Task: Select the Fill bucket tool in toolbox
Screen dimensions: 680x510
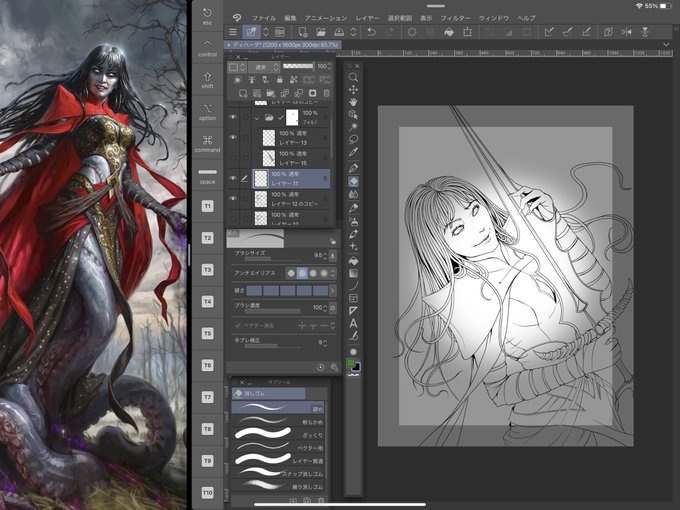Action: [353, 261]
